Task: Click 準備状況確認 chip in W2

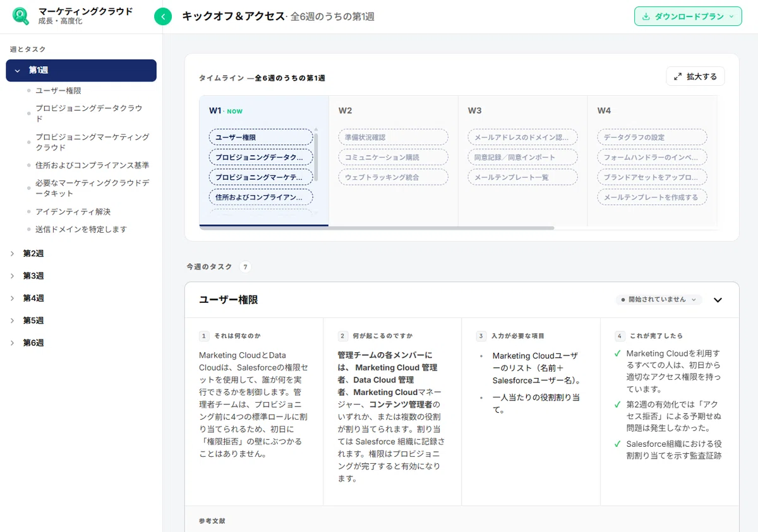Action: [393, 137]
